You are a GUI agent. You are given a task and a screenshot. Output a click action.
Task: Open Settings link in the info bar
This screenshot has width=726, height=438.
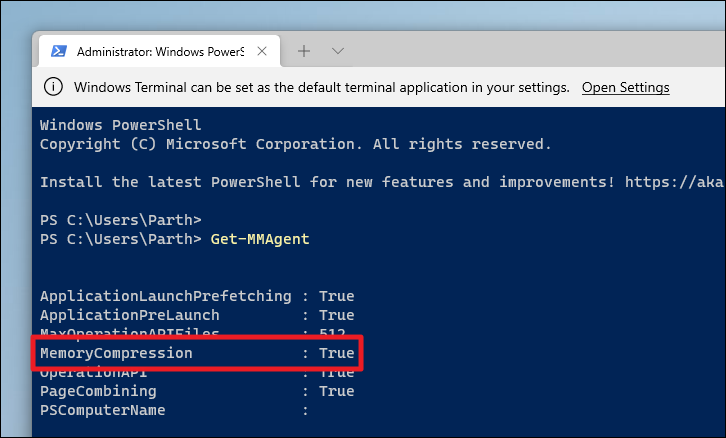point(625,87)
